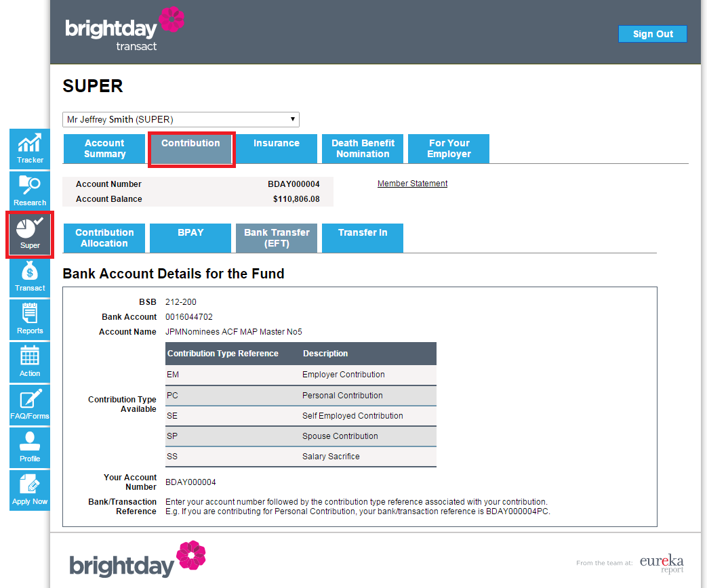Viewport: 707px width, 588px height.
Task: Open the Reports sidebar icon
Action: (30, 320)
